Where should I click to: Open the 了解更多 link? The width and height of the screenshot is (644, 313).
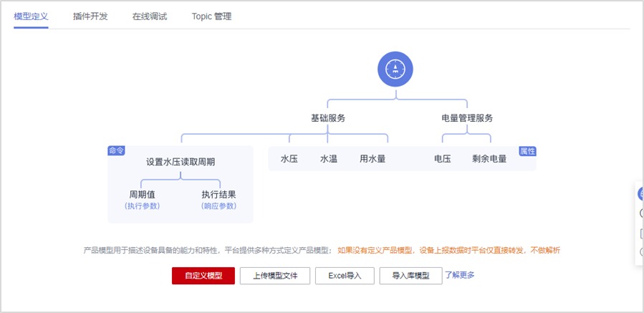460,275
